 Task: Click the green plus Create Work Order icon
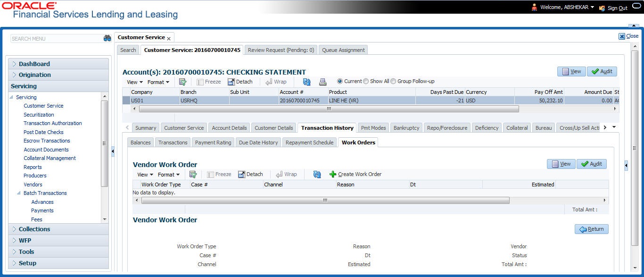[x=333, y=174]
